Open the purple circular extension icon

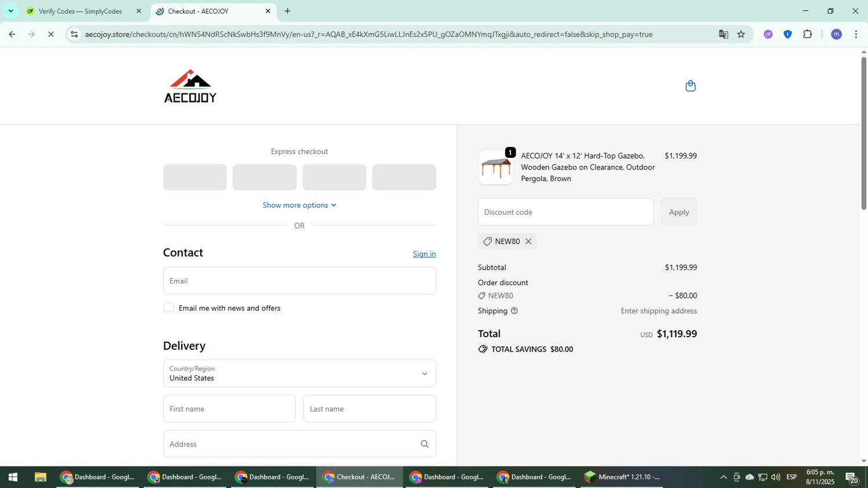tap(768, 35)
